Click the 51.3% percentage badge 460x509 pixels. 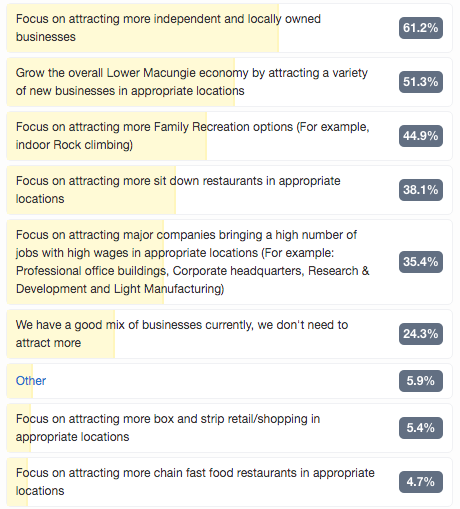(421, 82)
